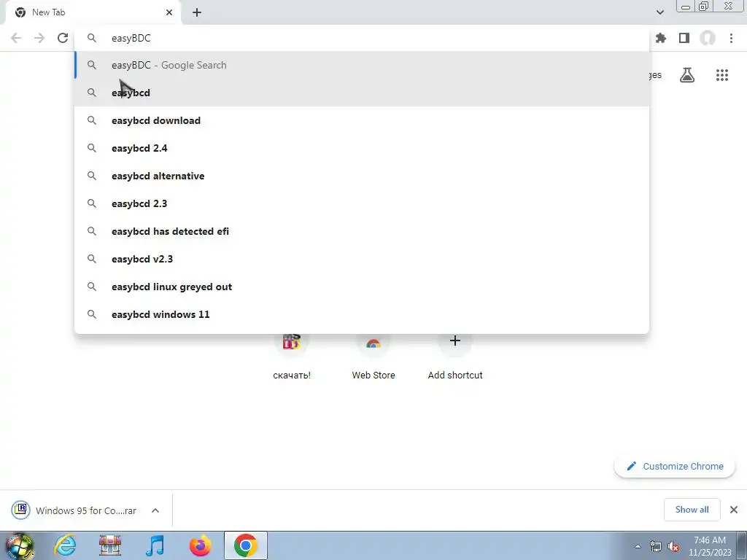Click search icon beside easybcd download
This screenshot has width=747, height=560.
pos(92,120)
